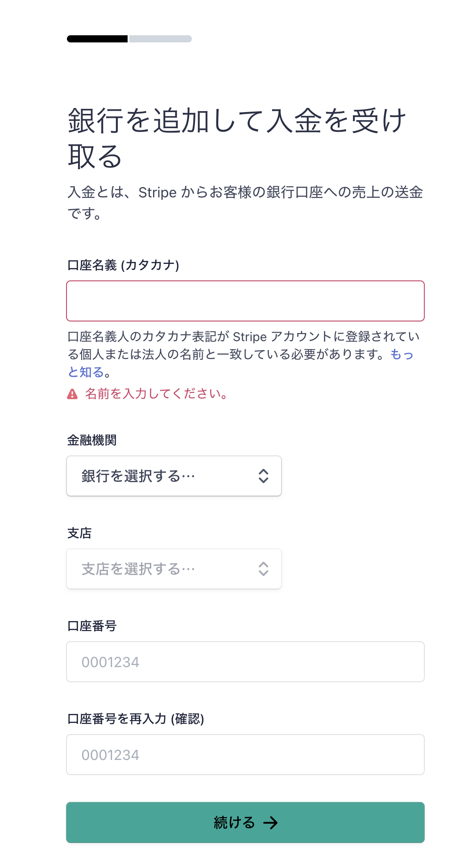Click the 金融機関 label

coord(92,440)
